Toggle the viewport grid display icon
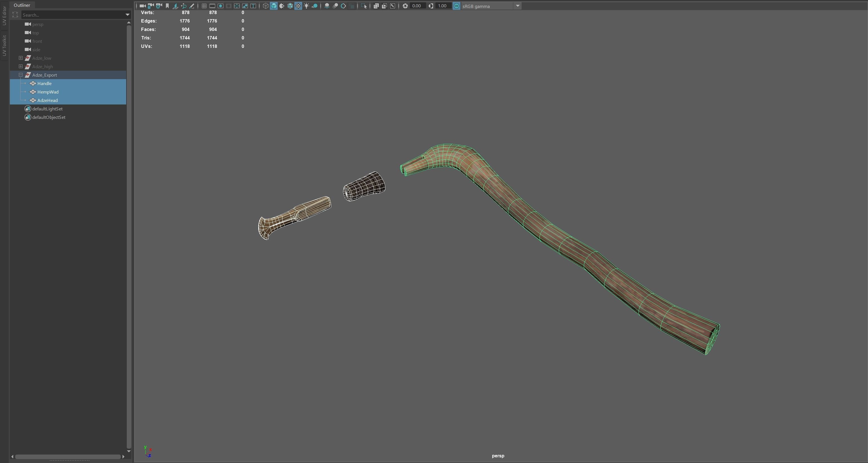The width and height of the screenshot is (868, 463). [x=204, y=6]
